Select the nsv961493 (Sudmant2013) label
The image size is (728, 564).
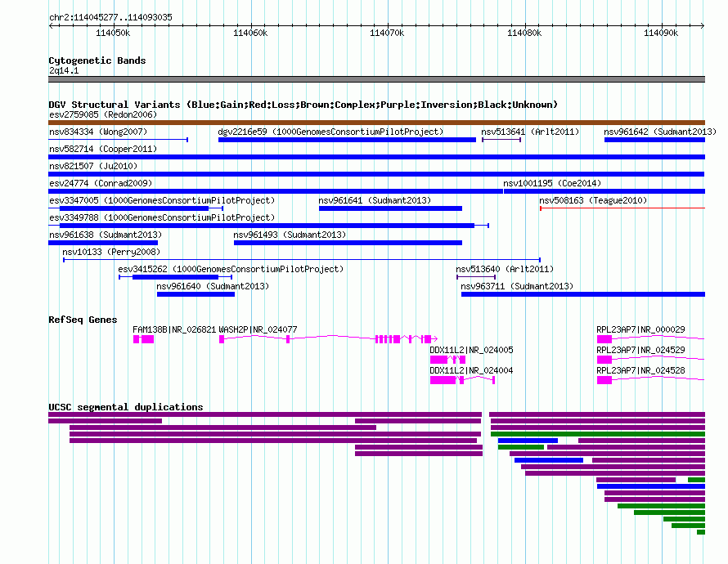pos(290,235)
